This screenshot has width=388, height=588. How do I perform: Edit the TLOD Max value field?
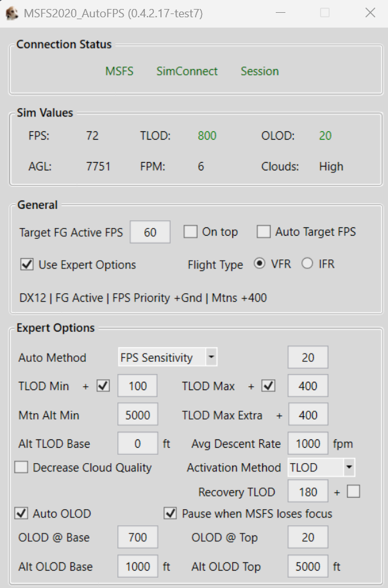pos(308,386)
